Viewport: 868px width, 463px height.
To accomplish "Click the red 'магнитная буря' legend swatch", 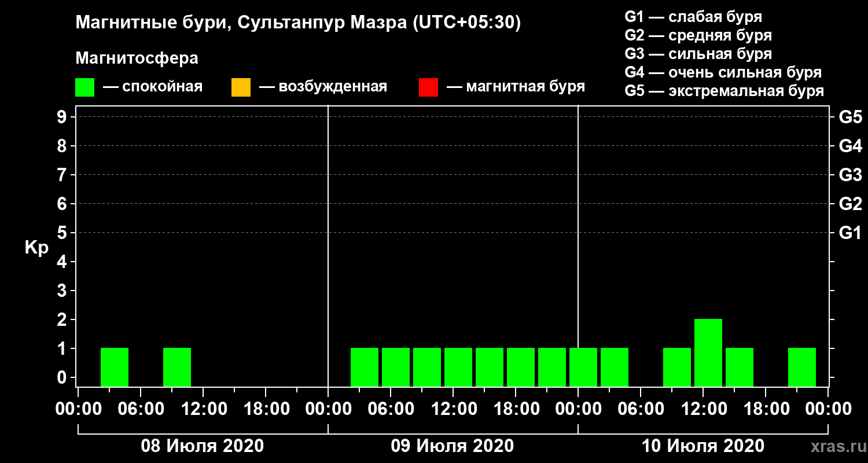I will (428, 87).
